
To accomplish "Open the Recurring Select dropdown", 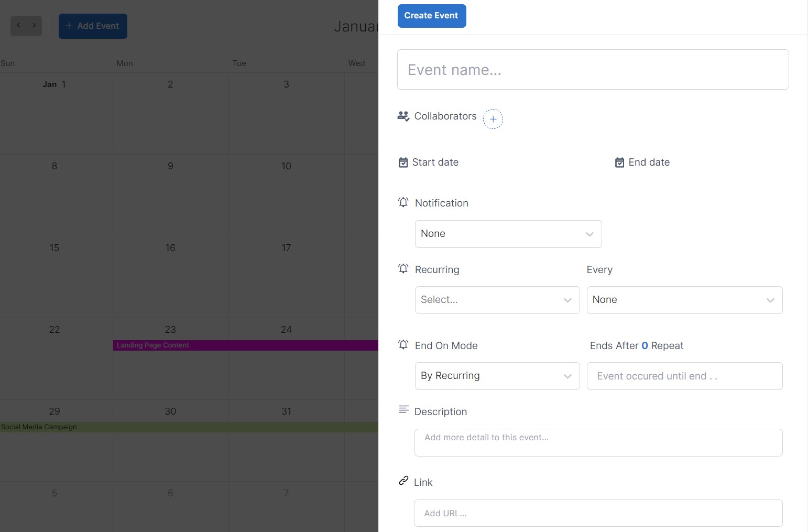I will click(x=497, y=300).
